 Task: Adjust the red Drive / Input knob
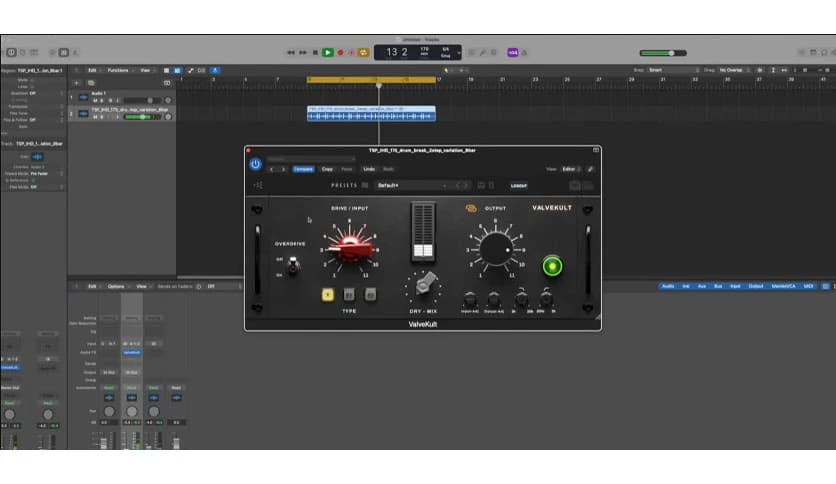(x=350, y=249)
